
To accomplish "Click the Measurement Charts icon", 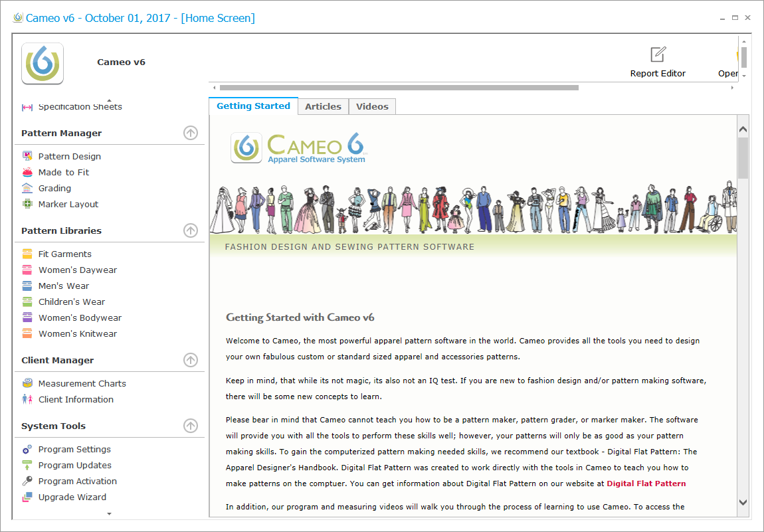I will [27, 383].
